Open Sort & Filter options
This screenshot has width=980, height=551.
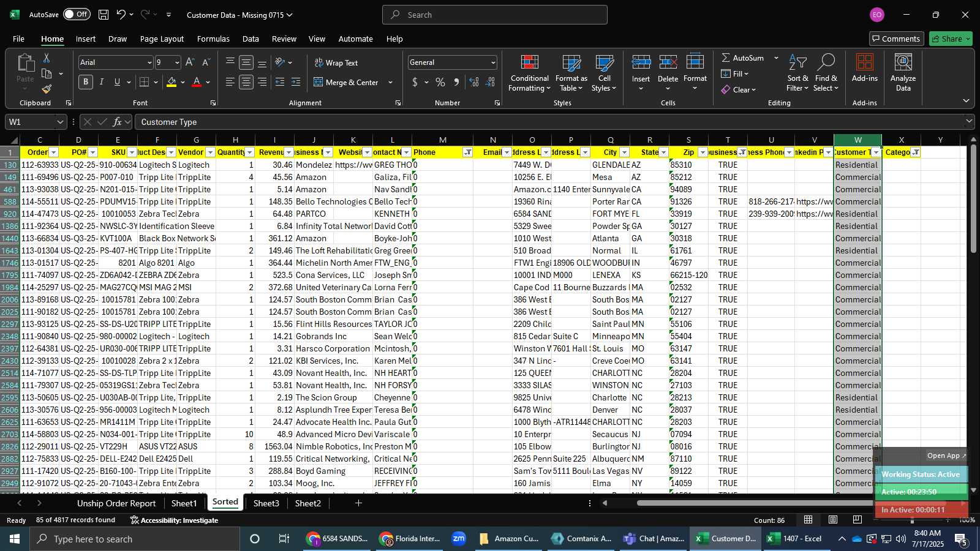coord(797,73)
